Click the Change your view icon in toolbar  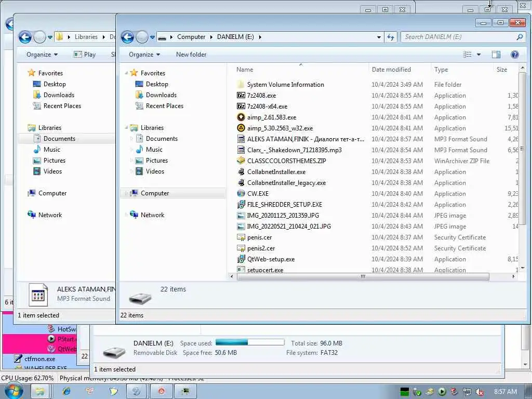pos(468,54)
